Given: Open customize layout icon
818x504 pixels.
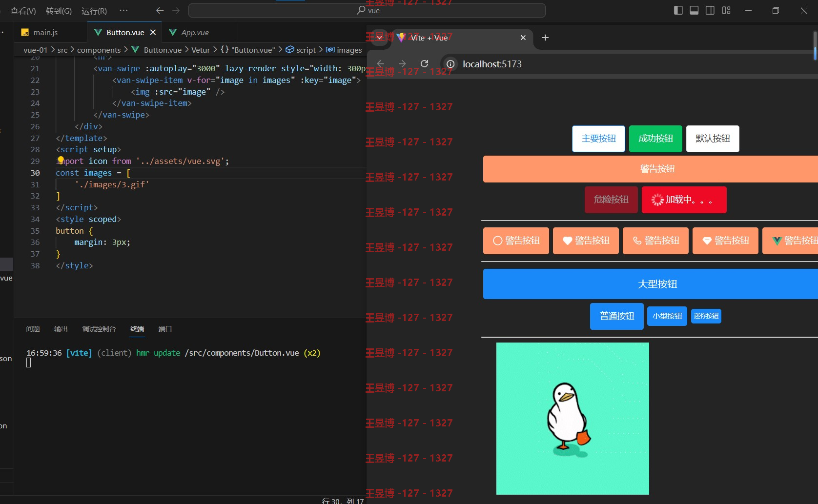Looking at the screenshot, I should point(726,10).
